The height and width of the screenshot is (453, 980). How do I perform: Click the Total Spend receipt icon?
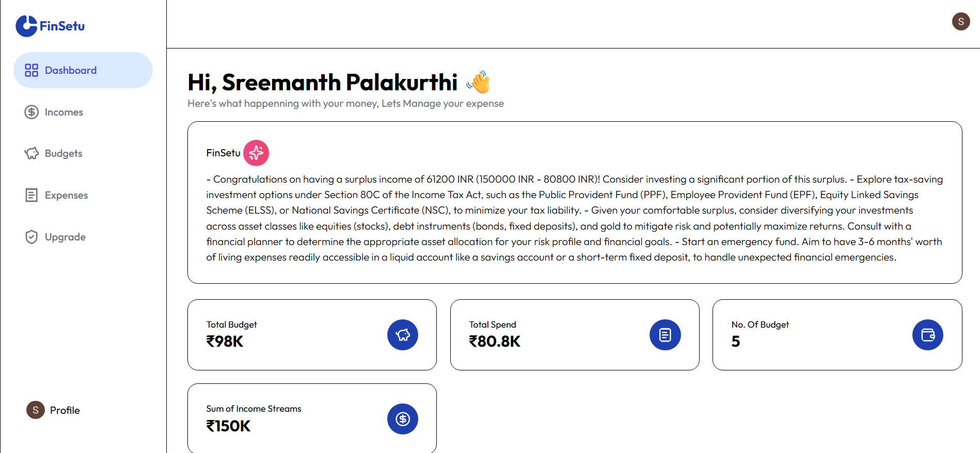pyautogui.click(x=665, y=335)
